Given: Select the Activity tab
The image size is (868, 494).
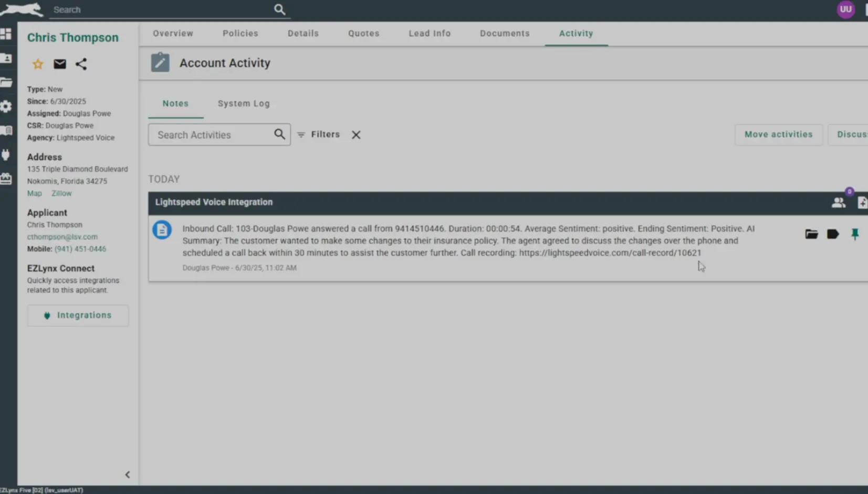Looking at the screenshot, I should point(576,33).
